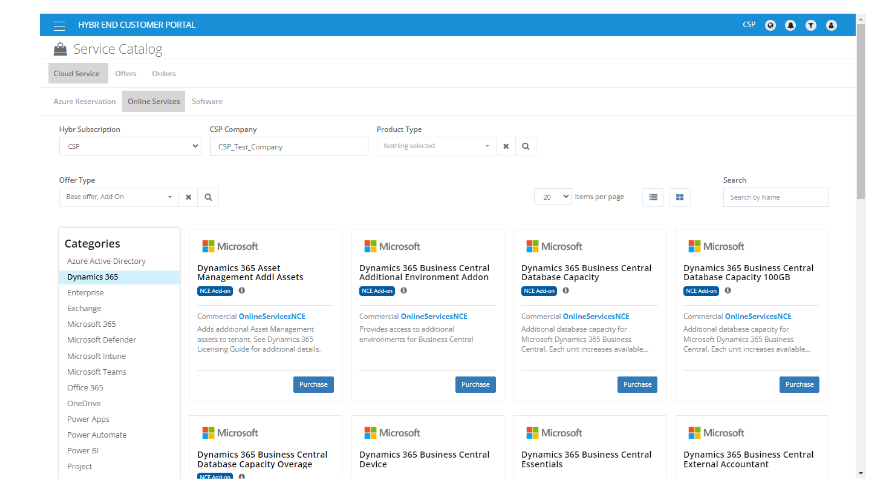Switch to the Software tab
Screen dimensions: 878x494
point(207,101)
